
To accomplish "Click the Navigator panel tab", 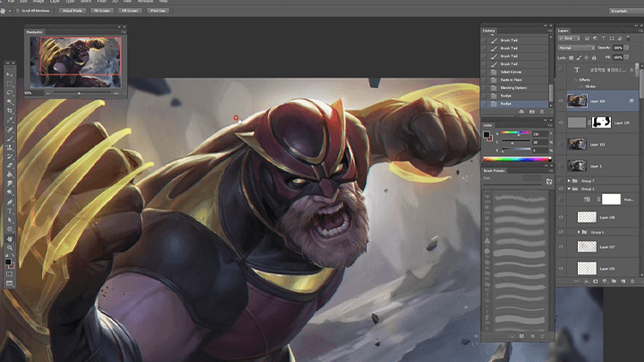I will click(x=35, y=32).
